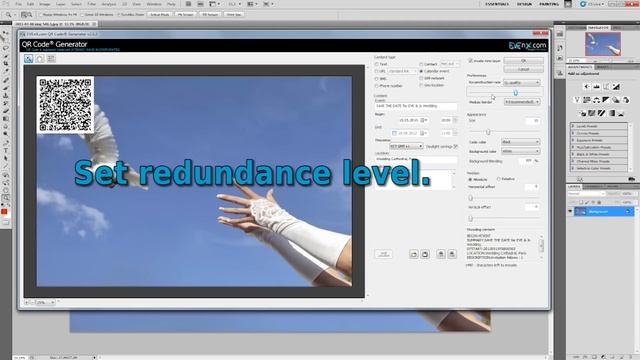Click the last icon in bottom dialog row
This screenshot has height=360, width=640.
tap(452, 254)
